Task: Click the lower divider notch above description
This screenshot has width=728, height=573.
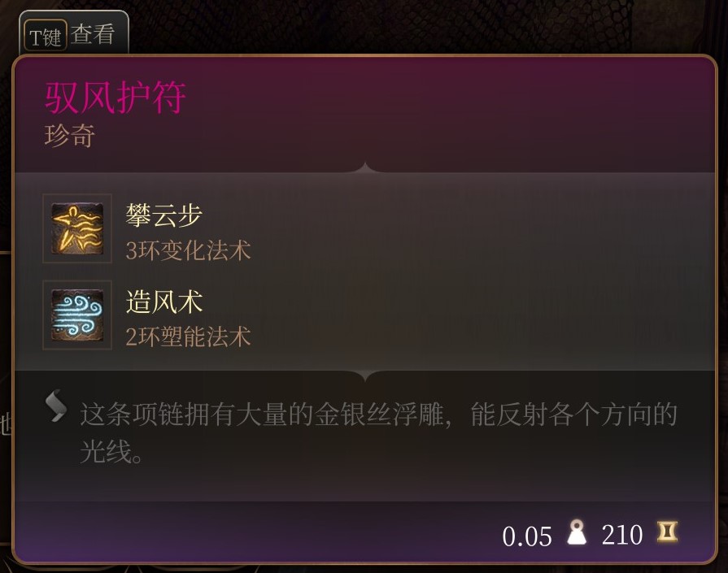Action: click(365, 375)
